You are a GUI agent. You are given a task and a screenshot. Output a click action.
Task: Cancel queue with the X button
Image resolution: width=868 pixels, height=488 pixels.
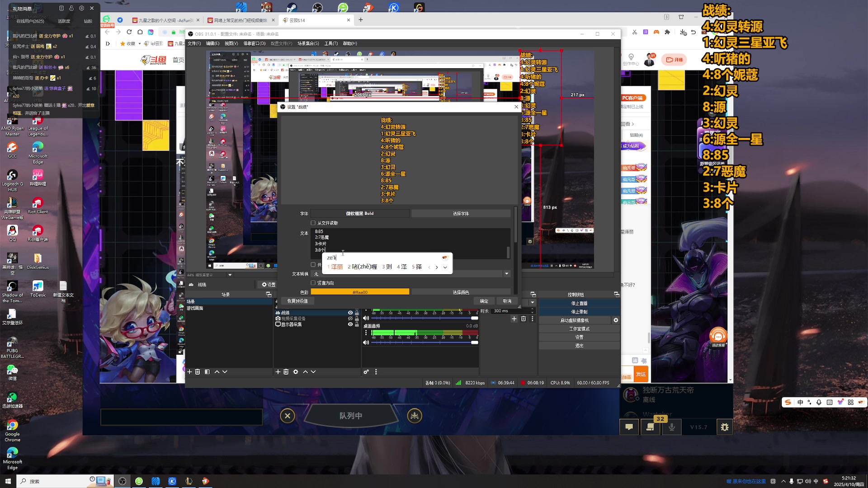point(288,416)
